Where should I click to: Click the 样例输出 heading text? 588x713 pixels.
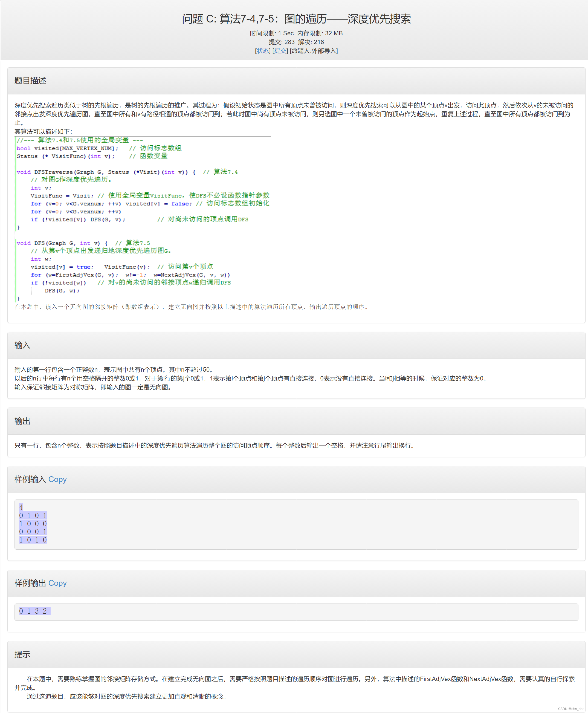click(x=30, y=583)
